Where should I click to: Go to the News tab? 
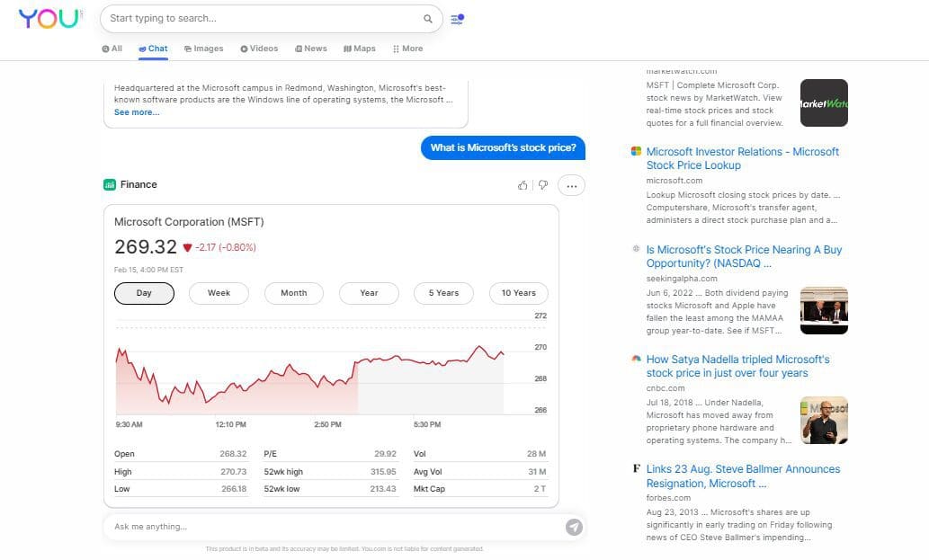tap(311, 49)
